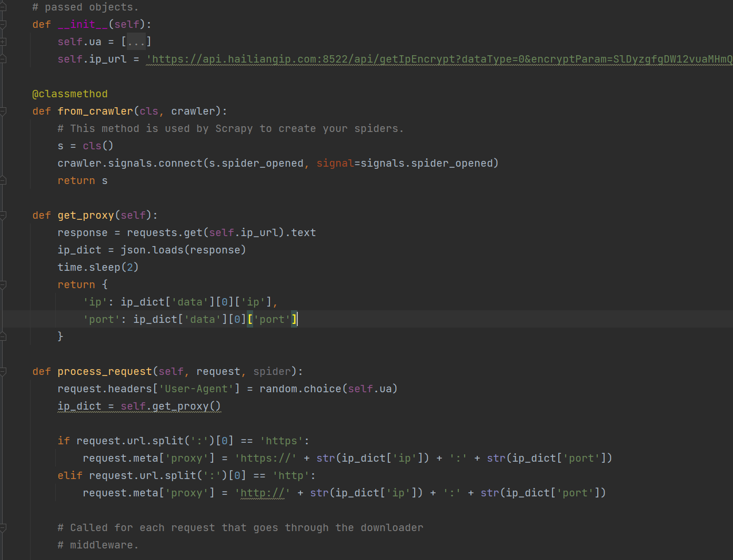The image size is (733, 560).
Task: Place cursor on process_request function name
Action: [105, 371]
